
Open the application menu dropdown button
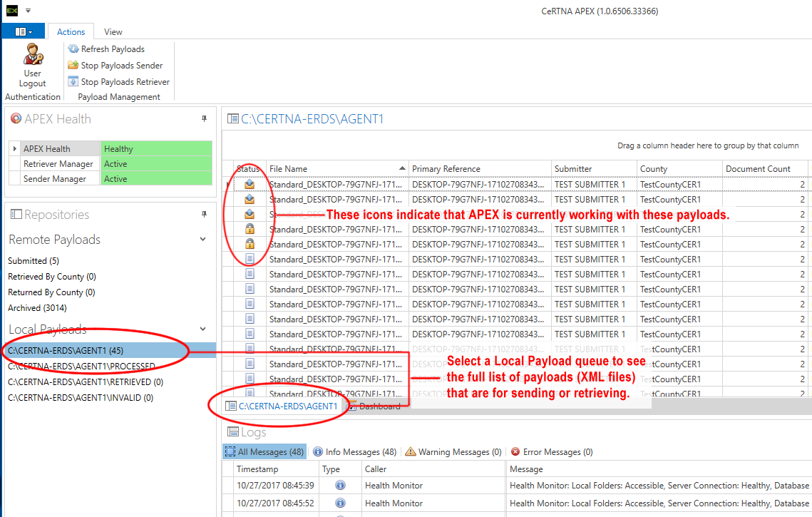[24, 31]
